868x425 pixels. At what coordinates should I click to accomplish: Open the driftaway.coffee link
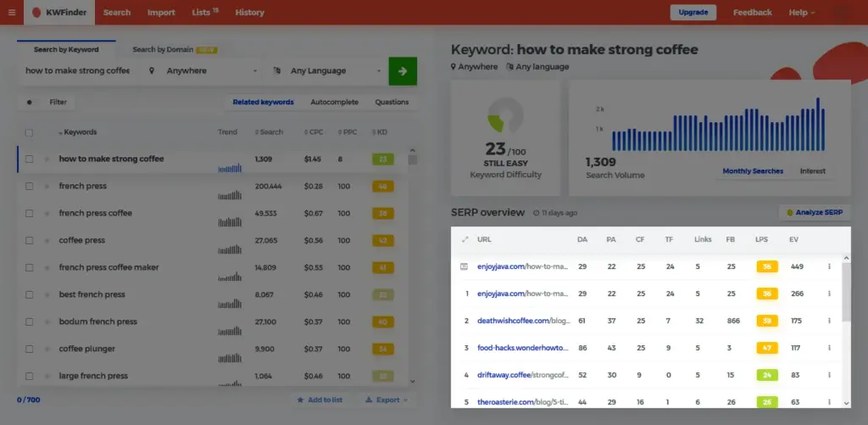[523, 375]
